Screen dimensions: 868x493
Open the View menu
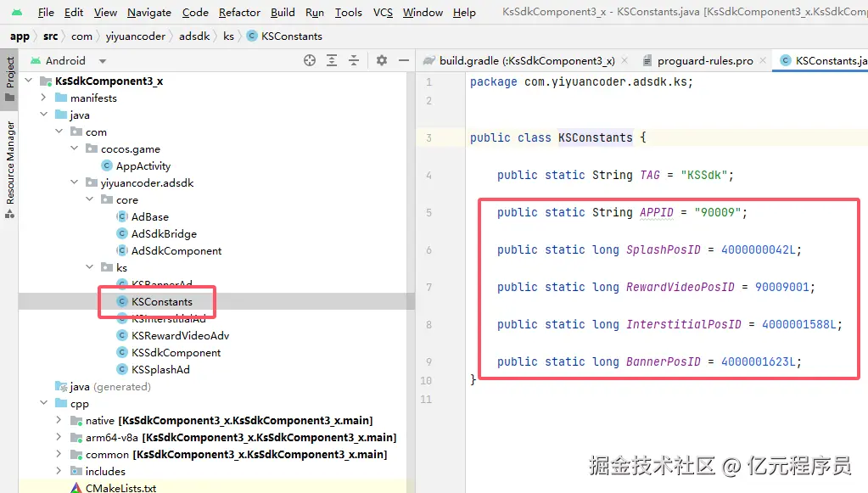(x=105, y=12)
